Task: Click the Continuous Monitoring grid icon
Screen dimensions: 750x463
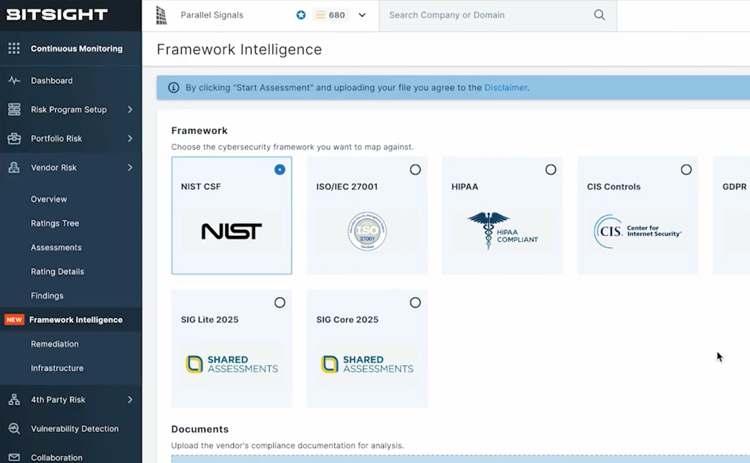Action: (x=14, y=48)
